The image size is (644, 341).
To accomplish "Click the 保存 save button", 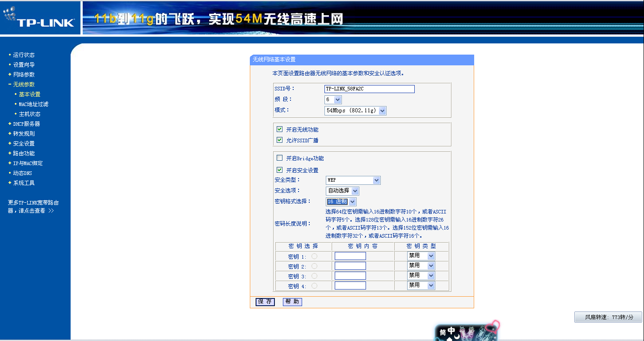I will (x=265, y=302).
